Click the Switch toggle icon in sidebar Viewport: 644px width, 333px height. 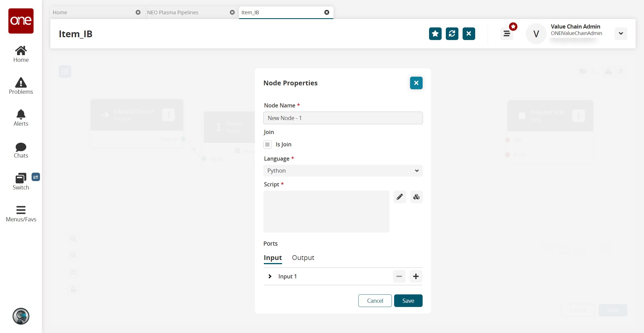(x=35, y=177)
